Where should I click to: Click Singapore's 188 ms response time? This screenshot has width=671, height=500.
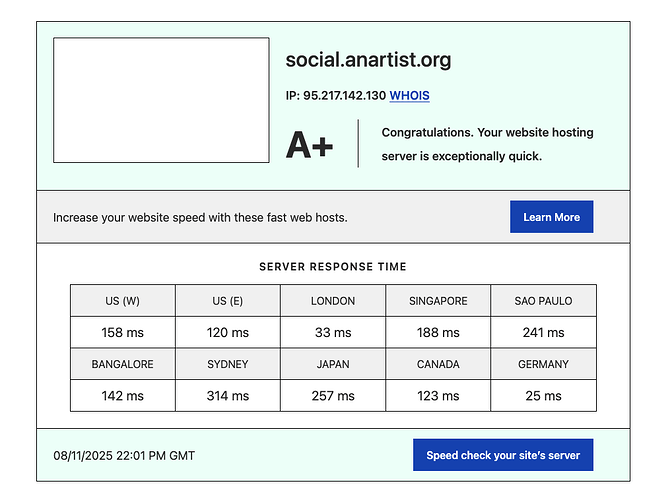438,332
